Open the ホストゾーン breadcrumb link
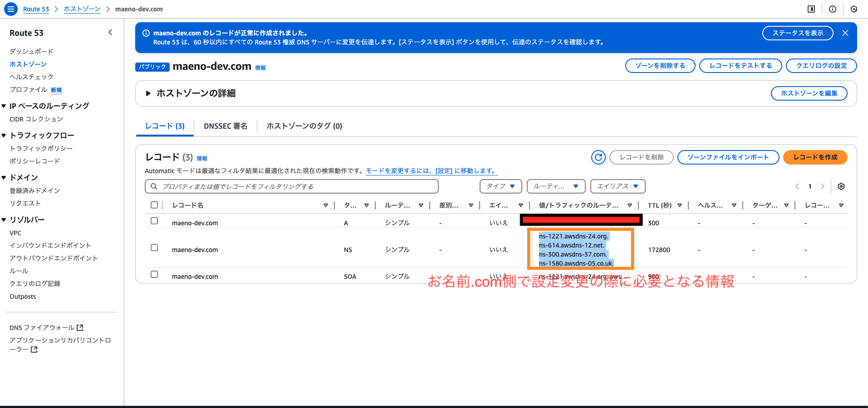The height and width of the screenshot is (408, 868). 82,9
